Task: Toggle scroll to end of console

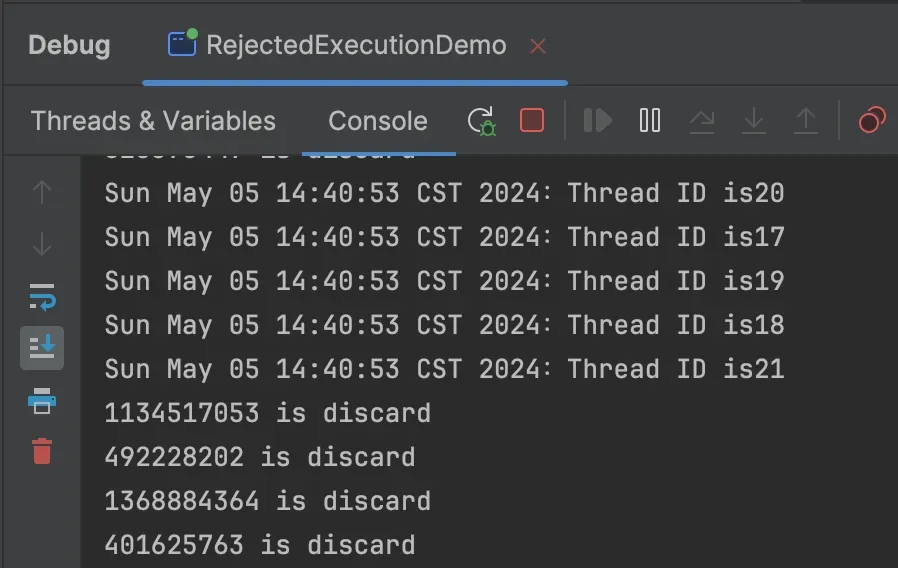Action: coord(42,348)
